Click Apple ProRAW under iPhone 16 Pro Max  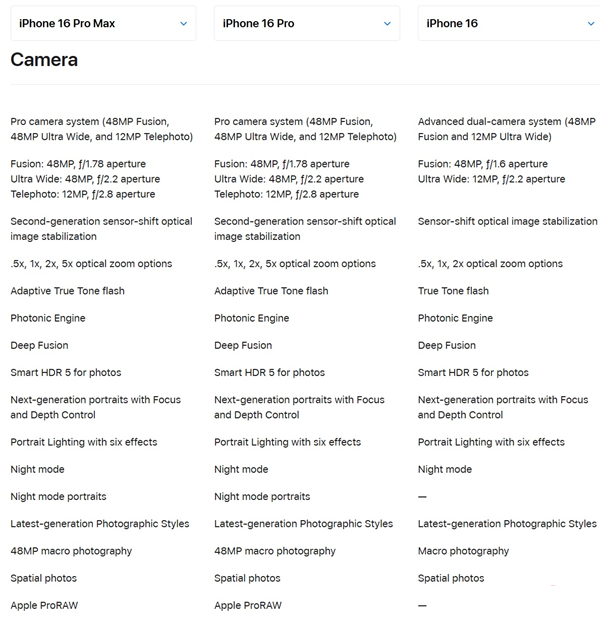coord(44,605)
